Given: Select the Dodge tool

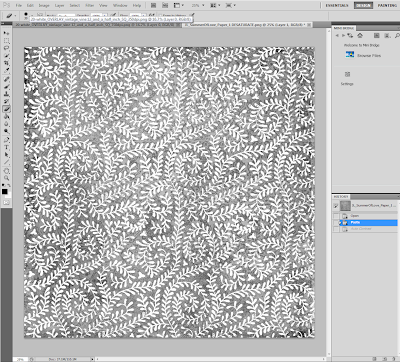Looking at the screenshot, I should coord(6,131).
